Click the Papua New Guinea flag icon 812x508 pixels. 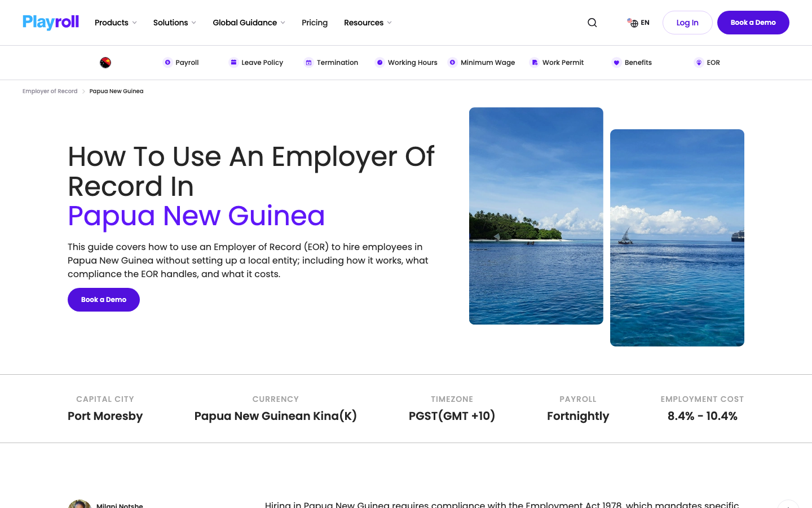pyautogui.click(x=105, y=63)
